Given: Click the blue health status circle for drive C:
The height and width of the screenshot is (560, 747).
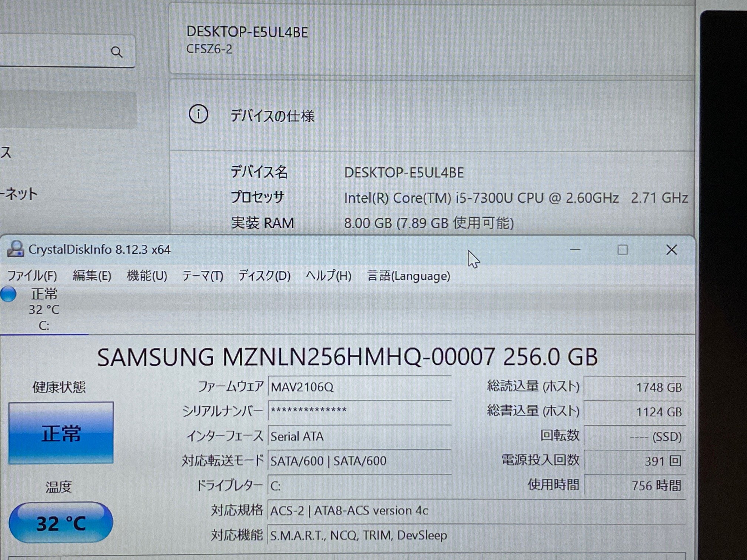Looking at the screenshot, I should pos(8,294).
